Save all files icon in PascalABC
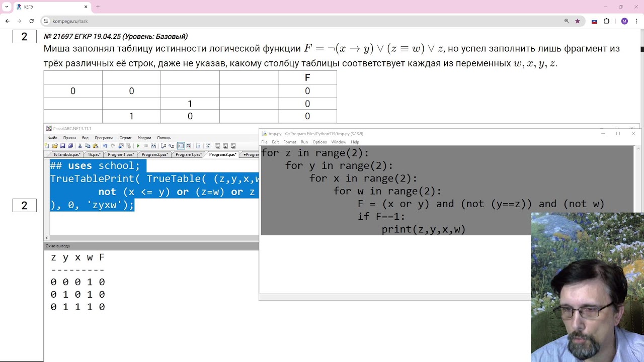Image resolution: width=644 pixels, height=362 pixels. pyautogui.click(x=70, y=146)
